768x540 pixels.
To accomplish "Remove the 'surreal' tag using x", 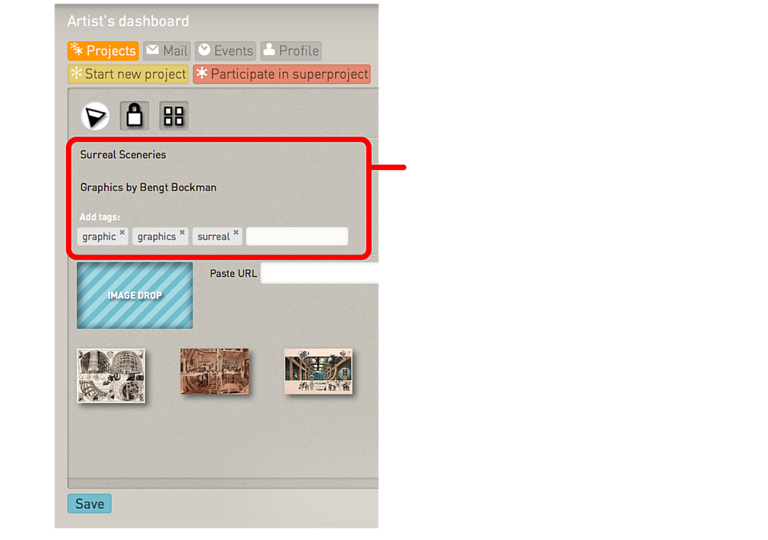I will point(236,233).
